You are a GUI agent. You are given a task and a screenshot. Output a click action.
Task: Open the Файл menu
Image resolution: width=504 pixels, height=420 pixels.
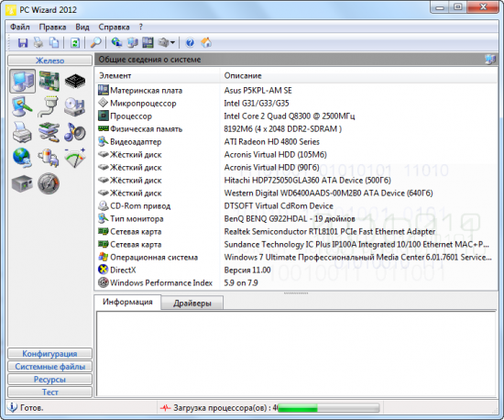pyautogui.click(x=20, y=27)
